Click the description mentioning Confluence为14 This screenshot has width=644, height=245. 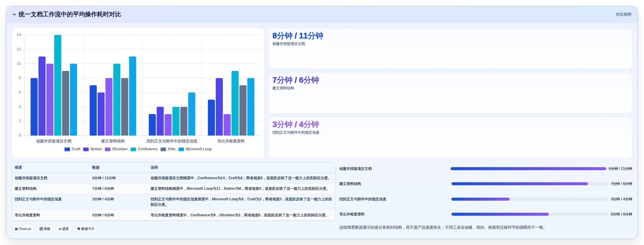(241, 178)
